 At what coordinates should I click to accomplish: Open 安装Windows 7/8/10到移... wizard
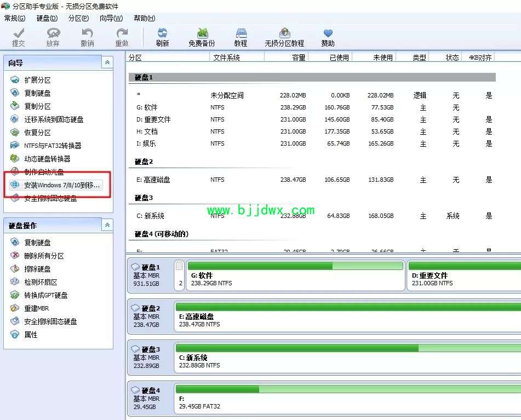tap(55, 185)
